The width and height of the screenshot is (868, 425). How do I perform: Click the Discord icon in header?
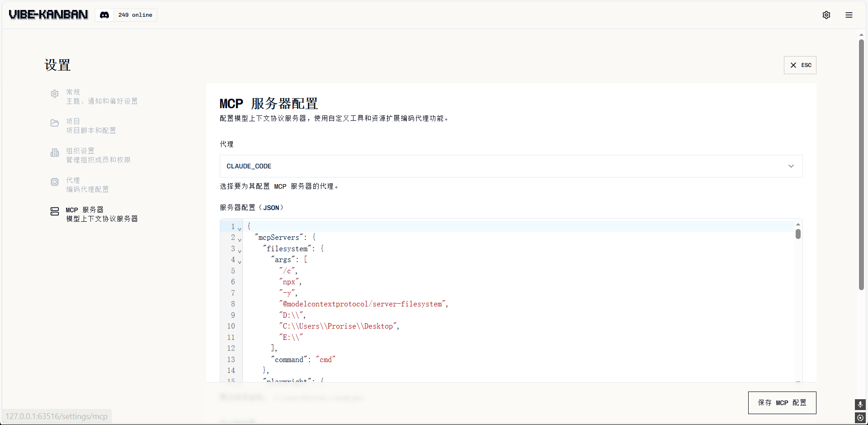tap(104, 15)
